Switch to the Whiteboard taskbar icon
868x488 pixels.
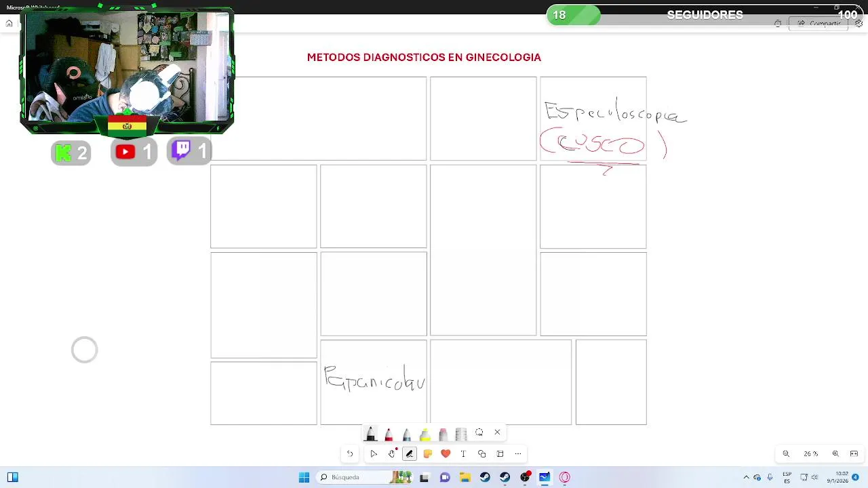pyautogui.click(x=545, y=477)
